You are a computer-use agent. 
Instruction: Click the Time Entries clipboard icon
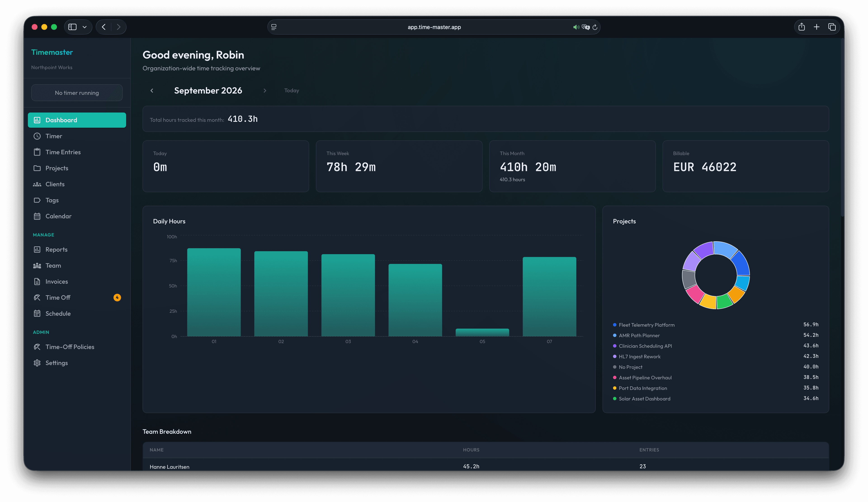click(x=37, y=152)
